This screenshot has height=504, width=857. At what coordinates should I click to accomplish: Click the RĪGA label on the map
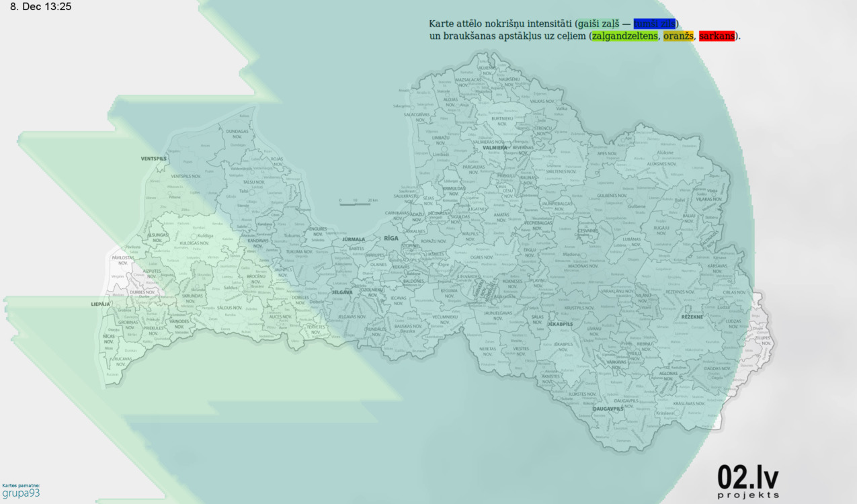point(391,238)
